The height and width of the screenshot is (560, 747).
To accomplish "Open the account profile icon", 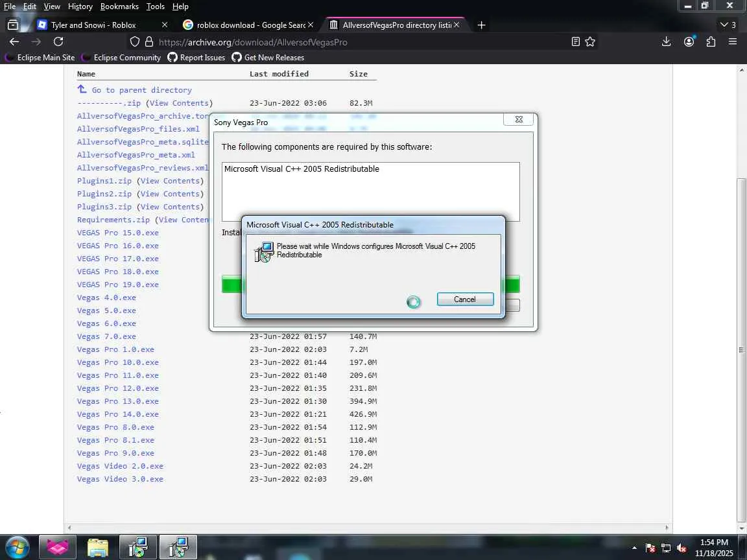I will [689, 42].
